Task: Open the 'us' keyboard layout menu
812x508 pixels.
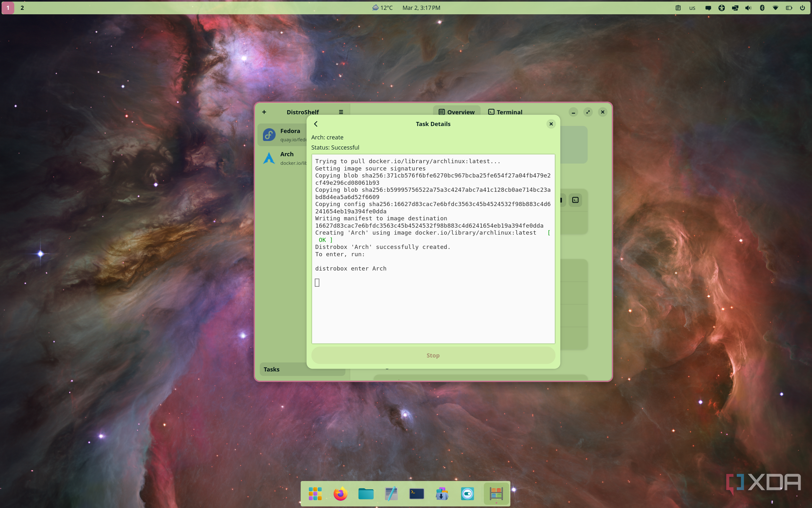Action: point(692,8)
